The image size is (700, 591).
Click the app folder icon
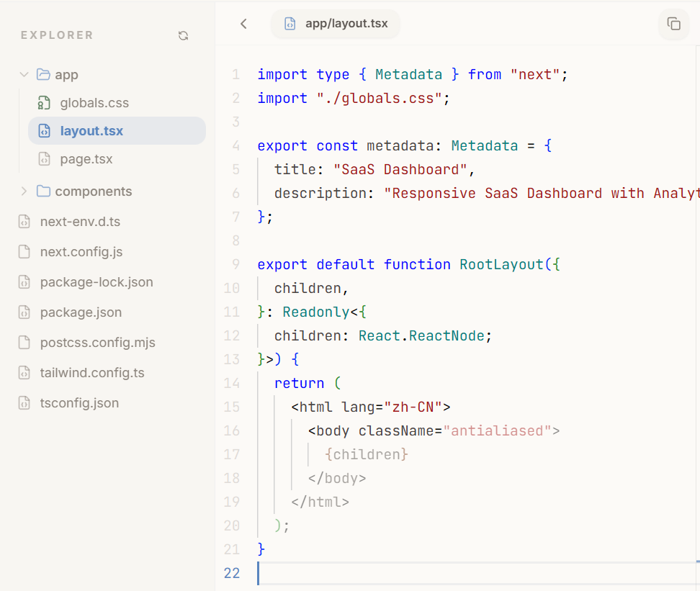(43, 75)
